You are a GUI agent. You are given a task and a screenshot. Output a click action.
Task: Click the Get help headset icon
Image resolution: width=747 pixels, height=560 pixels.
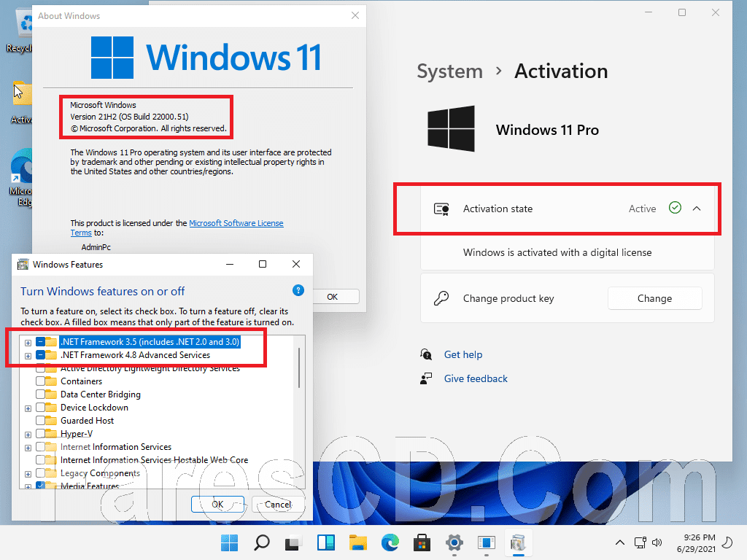click(426, 355)
